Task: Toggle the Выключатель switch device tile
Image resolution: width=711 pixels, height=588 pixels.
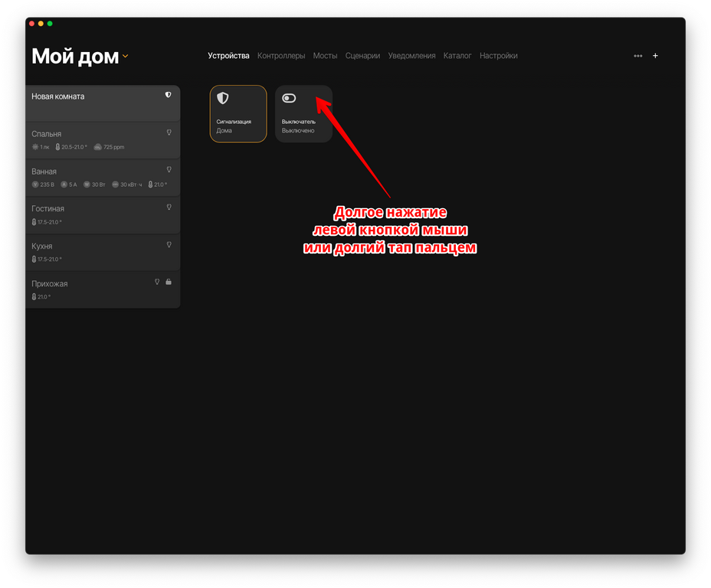Action: (303, 113)
